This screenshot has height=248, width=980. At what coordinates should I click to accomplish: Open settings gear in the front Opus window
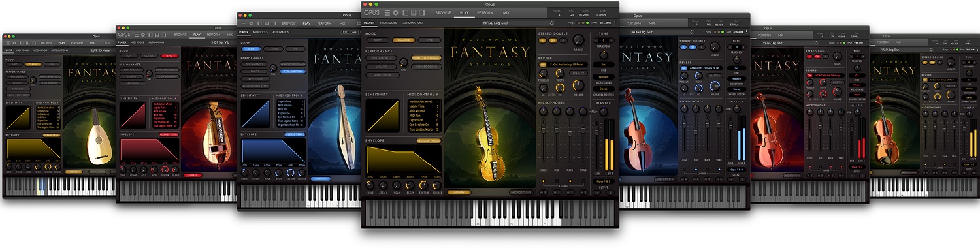click(396, 12)
